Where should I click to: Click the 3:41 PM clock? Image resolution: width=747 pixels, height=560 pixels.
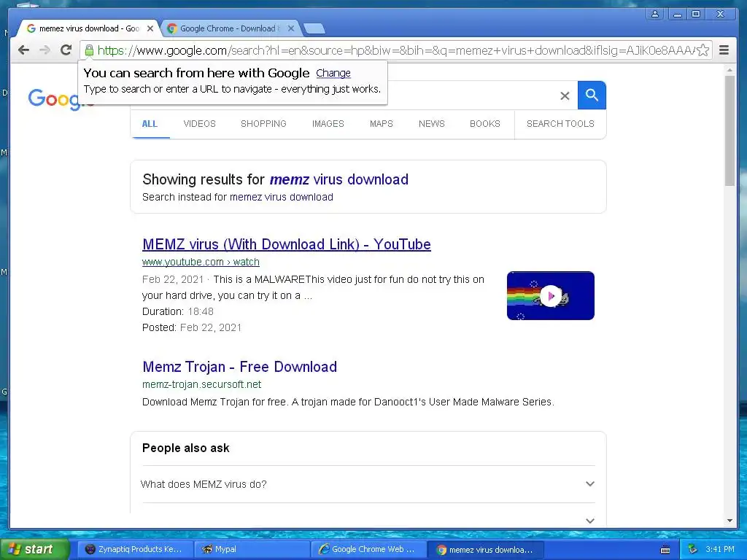click(720, 549)
